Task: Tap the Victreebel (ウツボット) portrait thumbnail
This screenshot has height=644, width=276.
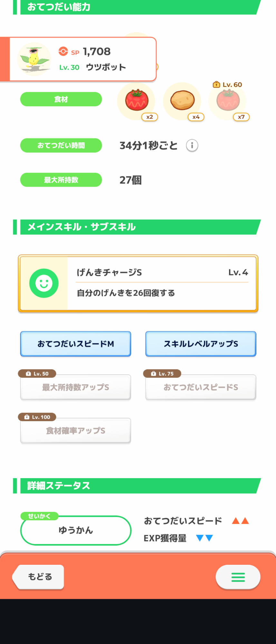Action: click(34, 59)
